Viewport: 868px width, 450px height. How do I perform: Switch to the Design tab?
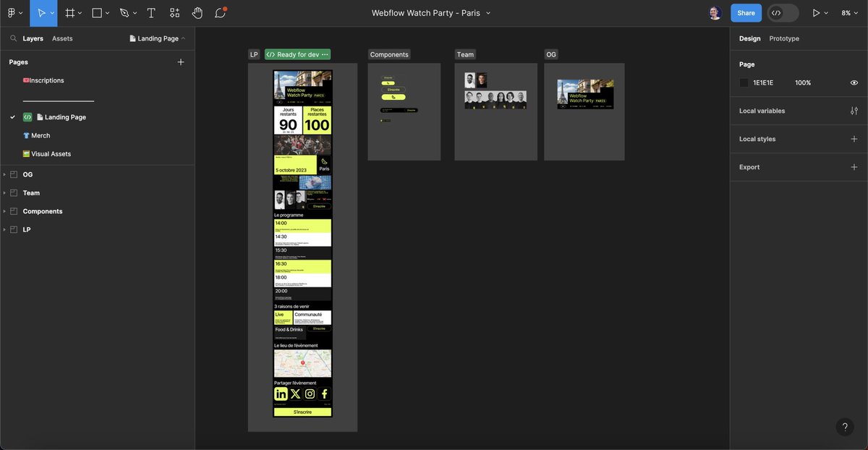point(749,38)
